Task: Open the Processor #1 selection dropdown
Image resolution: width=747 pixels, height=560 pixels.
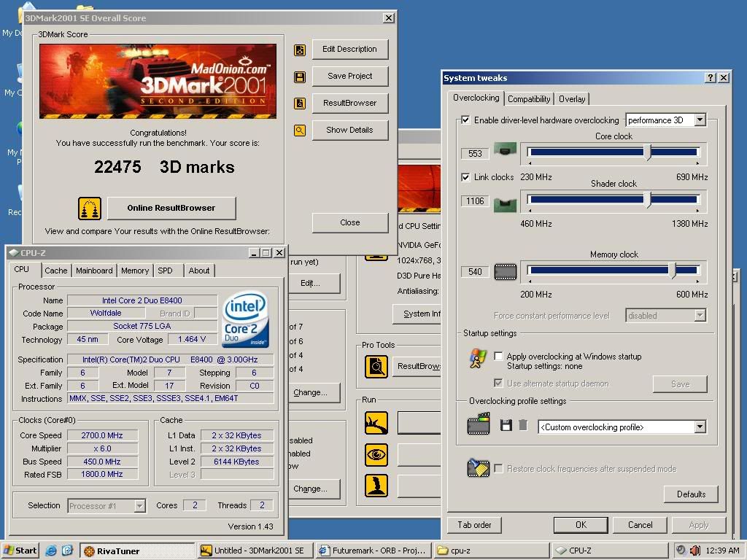Action: (139, 506)
